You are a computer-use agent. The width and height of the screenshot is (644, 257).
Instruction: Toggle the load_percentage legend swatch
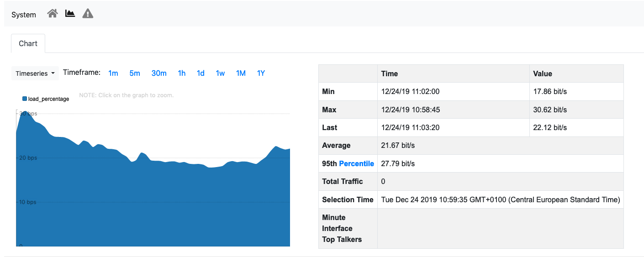click(25, 99)
